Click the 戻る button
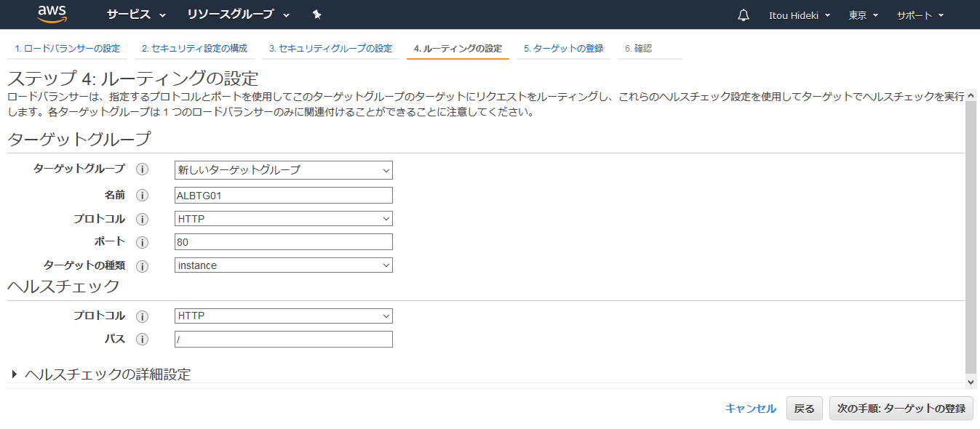980x429 pixels. pos(805,409)
